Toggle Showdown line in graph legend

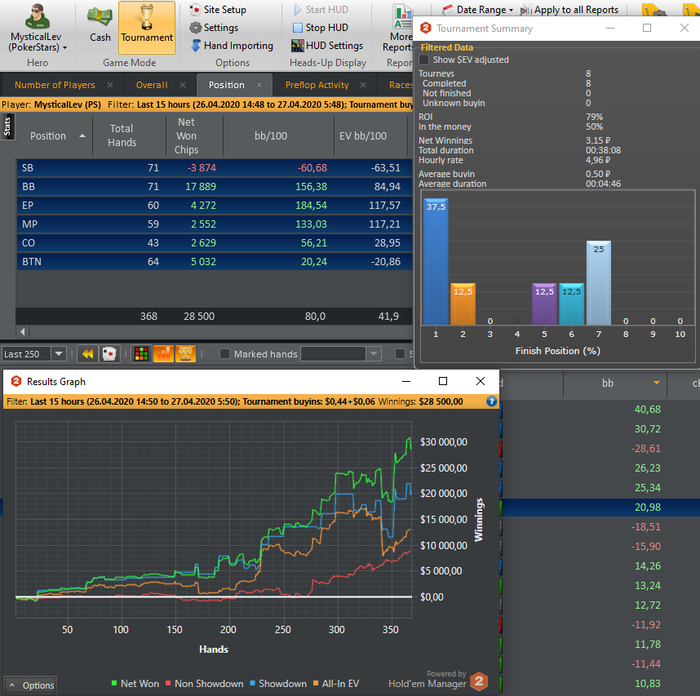coord(278,683)
